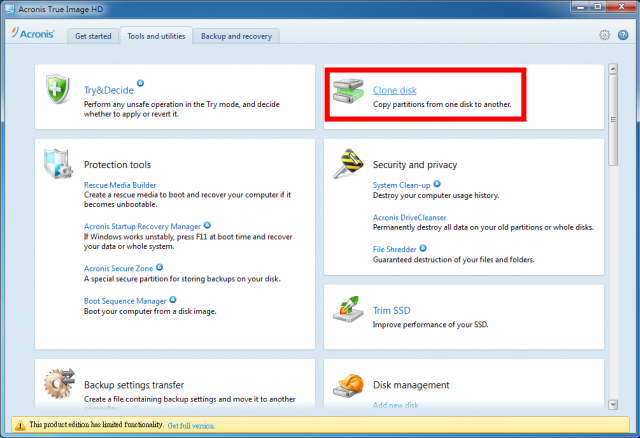Click 'Guaranteed destruction of your files and folders.' text
The height and width of the screenshot is (438, 640).
click(x=453, y=260)
